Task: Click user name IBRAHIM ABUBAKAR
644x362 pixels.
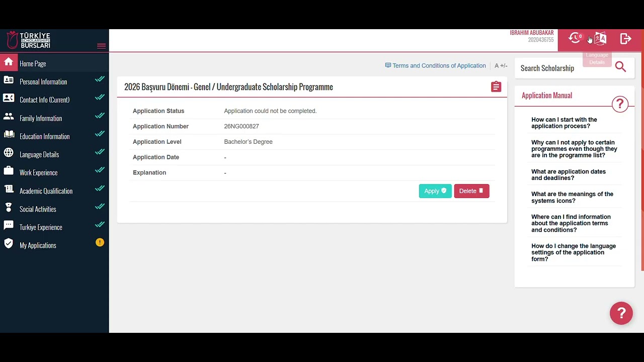Action: pyautogui.click(x=532, y=33)
